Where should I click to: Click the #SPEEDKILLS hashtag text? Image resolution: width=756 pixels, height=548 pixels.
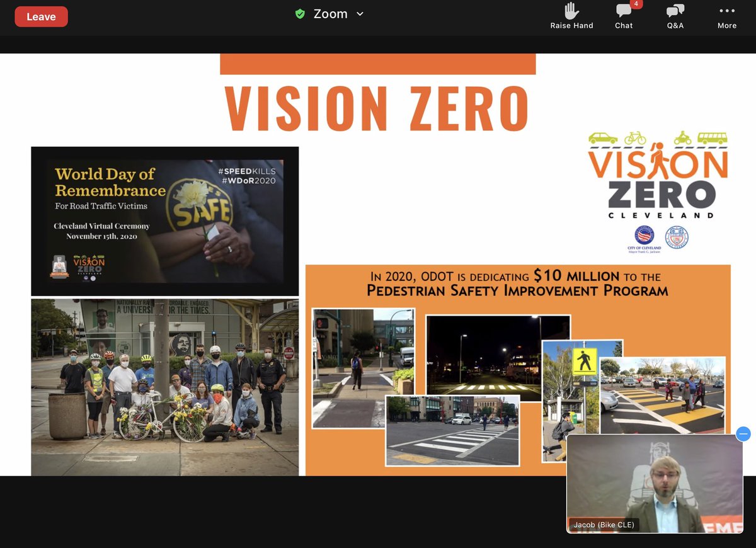247,171
